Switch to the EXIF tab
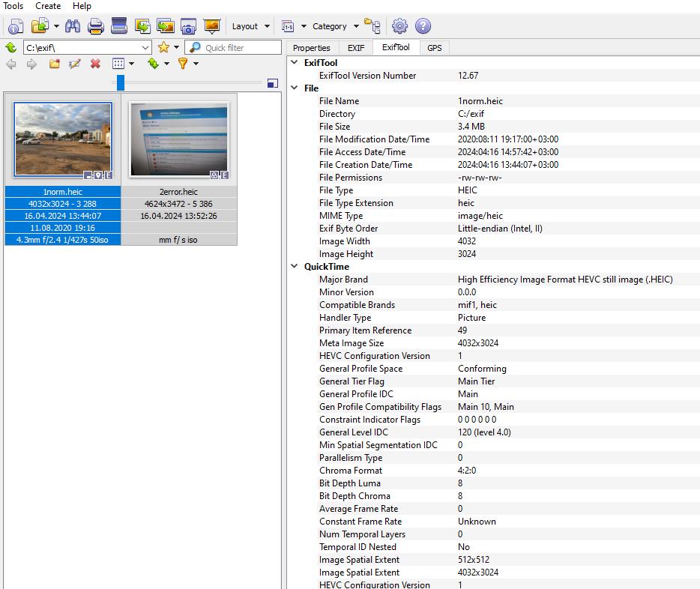The height and width of the screenshot is (589, 700). [356, 48]
